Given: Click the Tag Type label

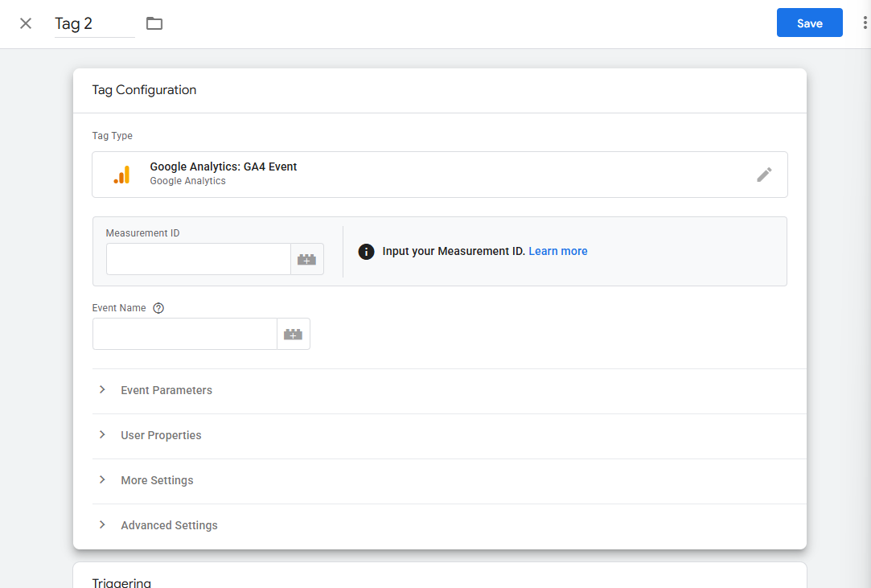Looking at the screenshot, I should pos(113,136).
